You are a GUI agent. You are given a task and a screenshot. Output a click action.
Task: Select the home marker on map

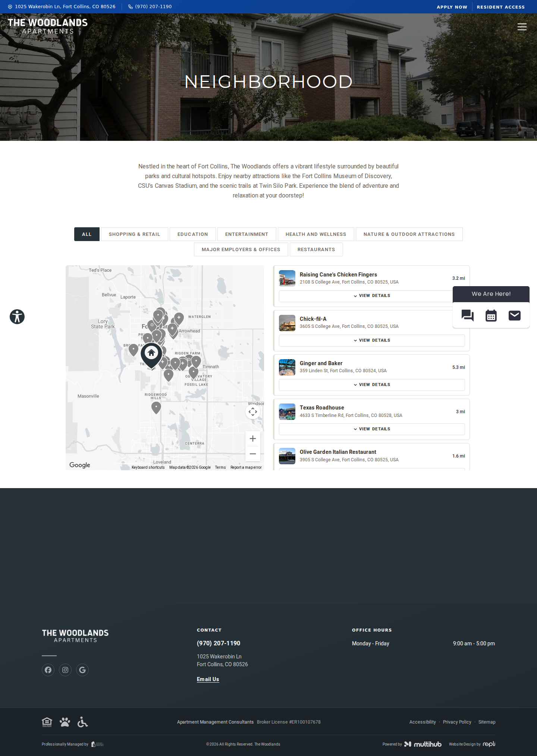151,356
